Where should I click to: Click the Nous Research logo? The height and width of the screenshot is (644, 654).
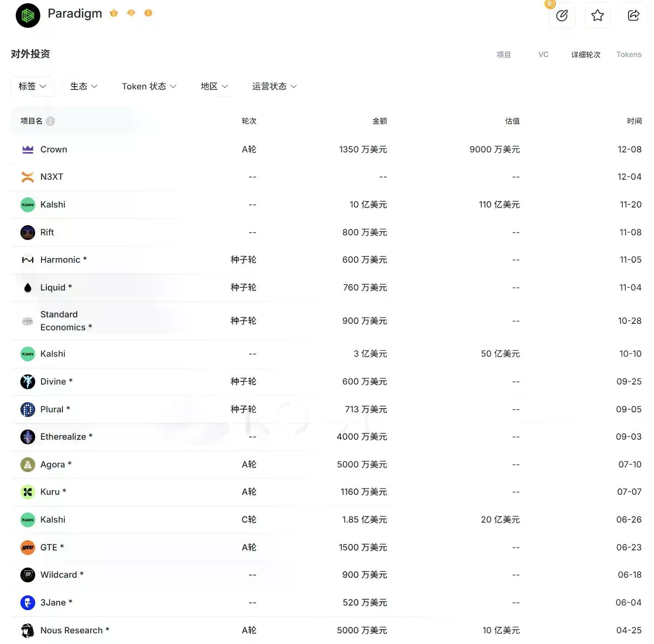[28, 630]
